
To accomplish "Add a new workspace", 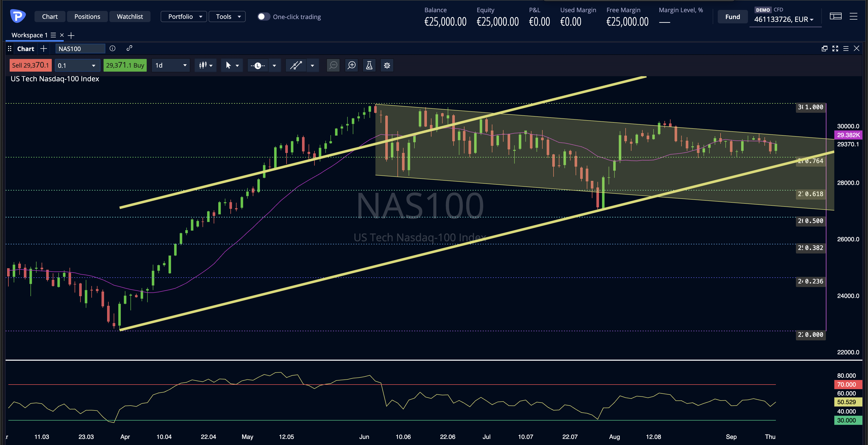I will 71,35.
